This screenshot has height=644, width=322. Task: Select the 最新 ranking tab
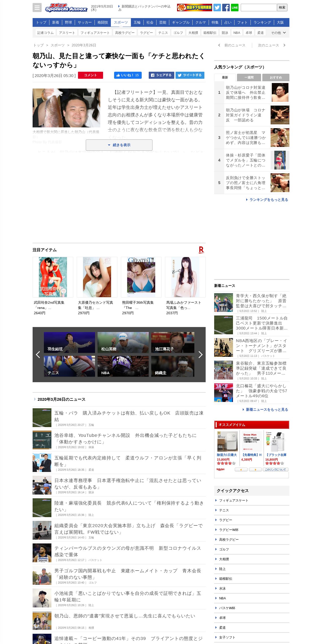225,77
